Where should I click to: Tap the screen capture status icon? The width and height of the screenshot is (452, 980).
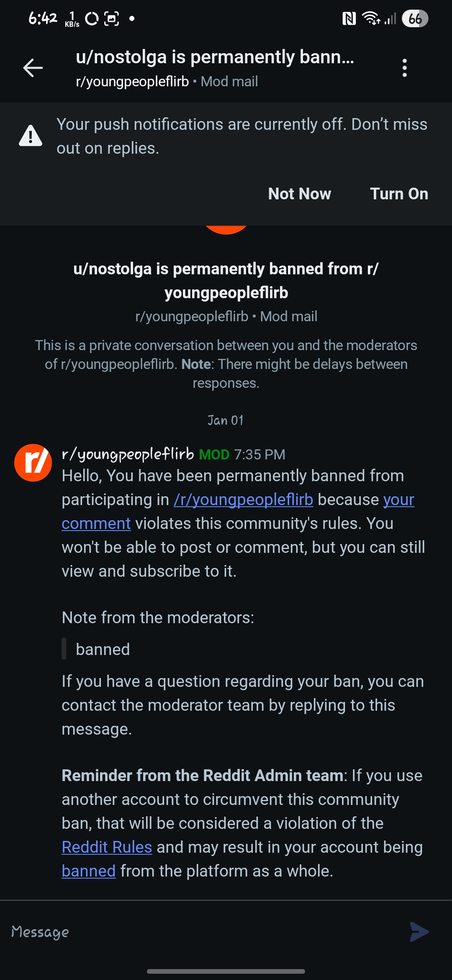(111, 18)
